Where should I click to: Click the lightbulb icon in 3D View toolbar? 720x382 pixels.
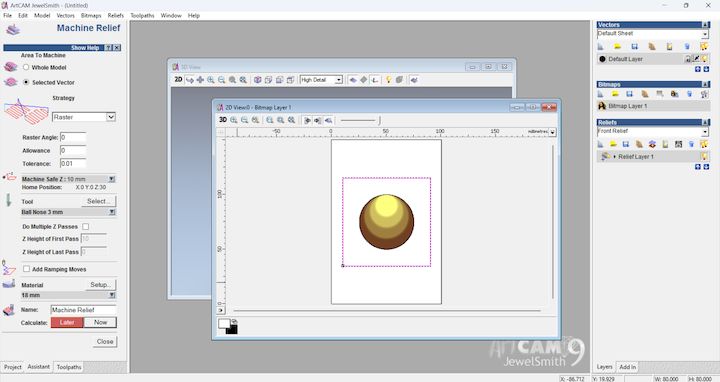tap(388, 80)
